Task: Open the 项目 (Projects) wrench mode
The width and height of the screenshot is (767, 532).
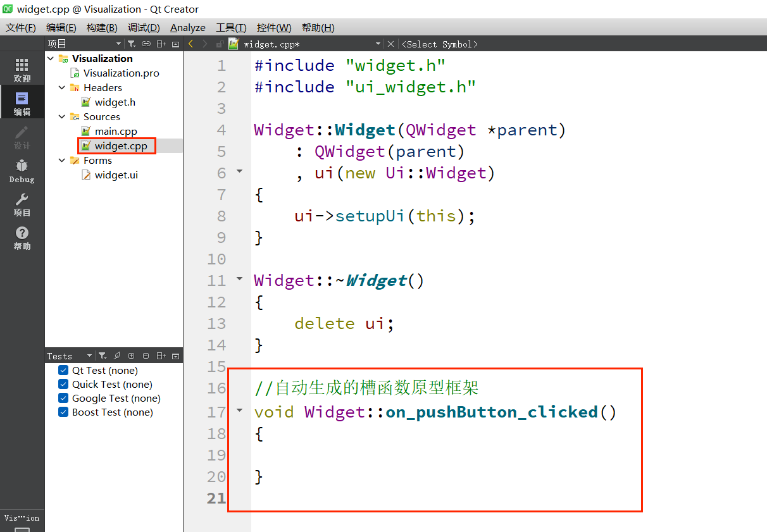Action: tap(22, 204)
